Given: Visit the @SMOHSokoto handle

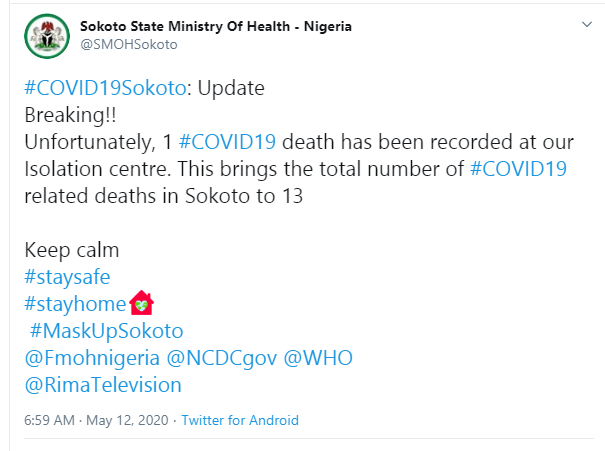Looking at the screenshot, I should 128,44.
